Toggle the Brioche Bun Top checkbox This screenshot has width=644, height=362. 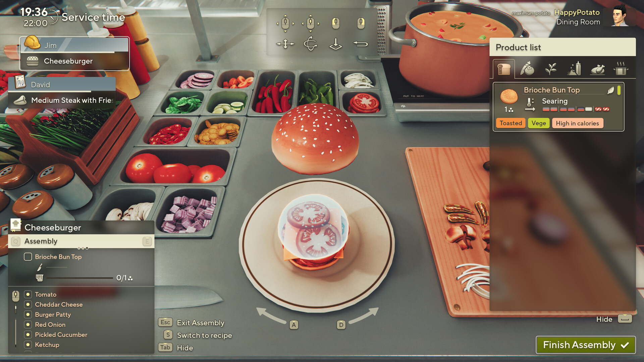28,256
